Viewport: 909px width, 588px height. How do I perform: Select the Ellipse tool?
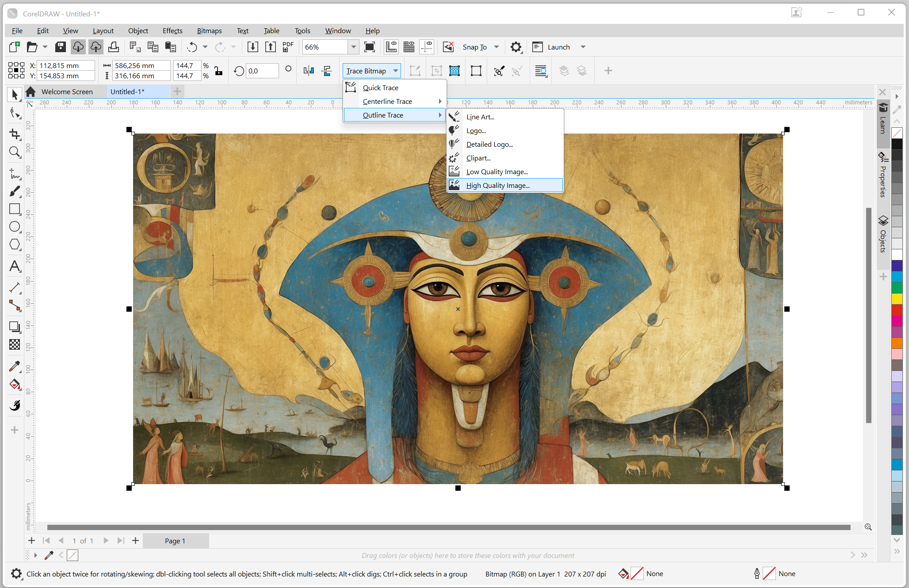pos(15,227)
